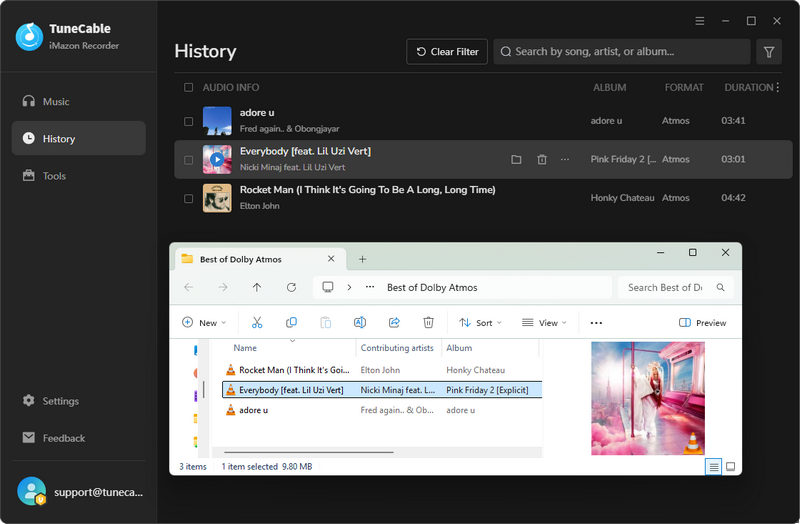Click the support account avatar icon

click(x=32, y=491)
